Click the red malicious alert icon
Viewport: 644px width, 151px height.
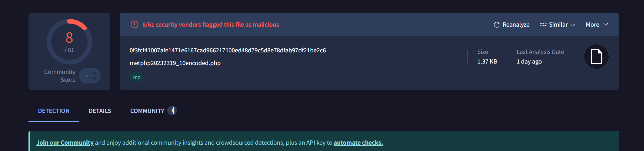point(134,25)
